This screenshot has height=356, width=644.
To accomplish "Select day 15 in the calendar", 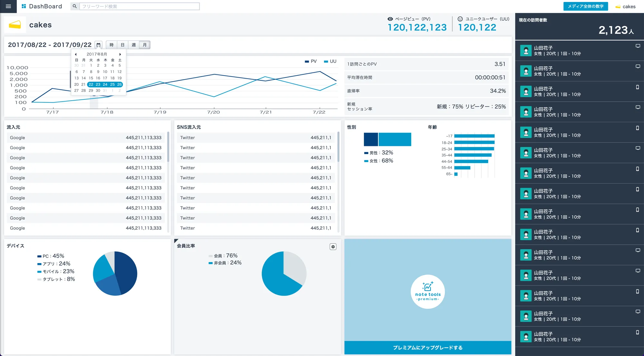I will pyautogui.click(x=91, y=78).
